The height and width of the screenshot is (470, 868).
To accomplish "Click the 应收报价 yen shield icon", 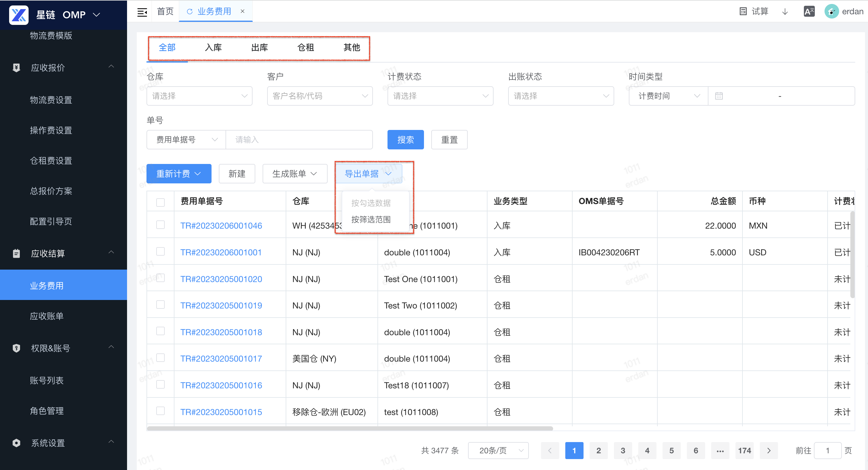I will point(16,68).
